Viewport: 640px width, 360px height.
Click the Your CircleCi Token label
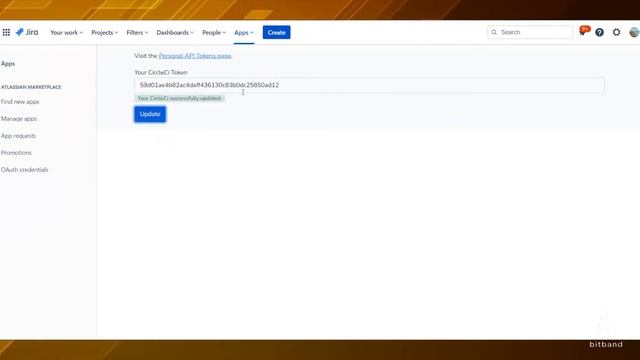(161, 73)
